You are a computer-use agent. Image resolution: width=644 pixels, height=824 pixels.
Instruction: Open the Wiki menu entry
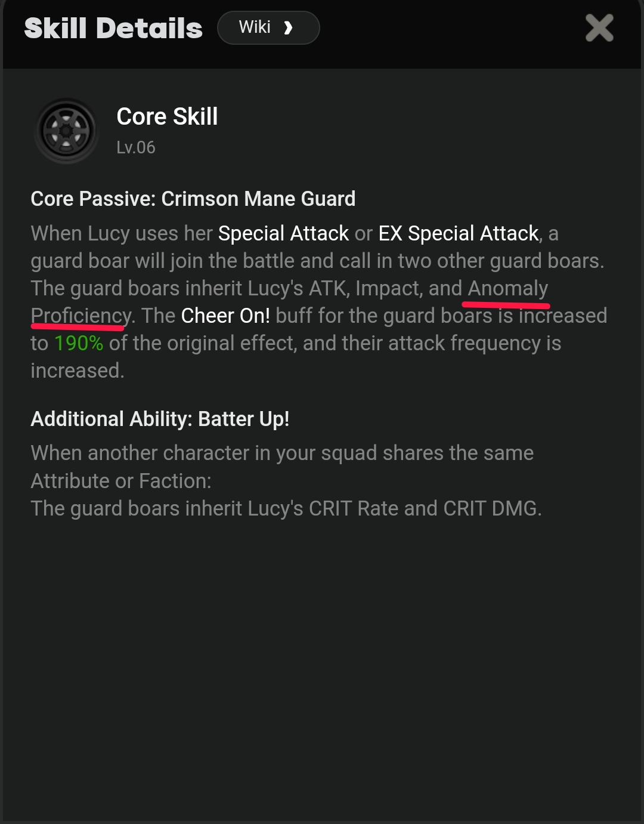tap(268, 27)
